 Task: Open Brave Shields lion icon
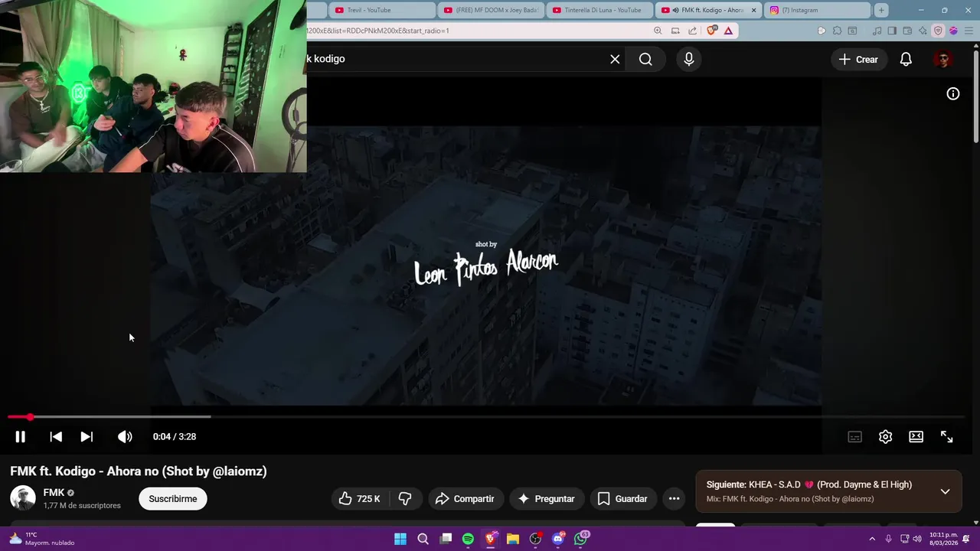pos(712,31)
